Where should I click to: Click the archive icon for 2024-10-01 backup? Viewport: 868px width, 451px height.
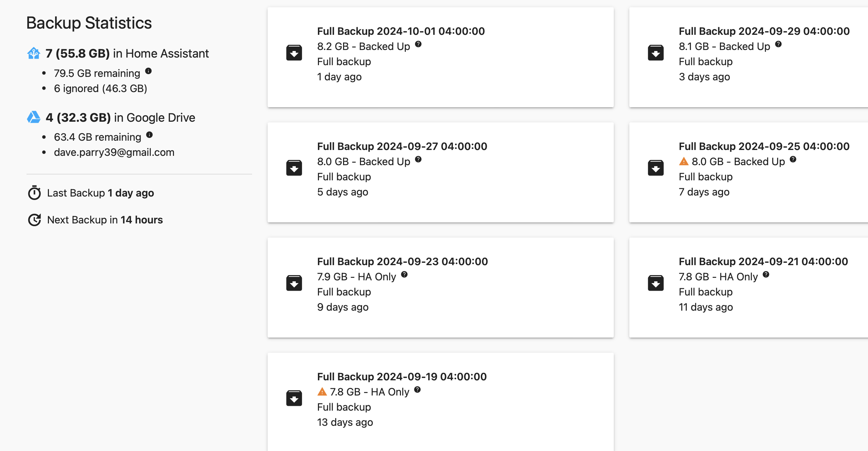tap(294, 53)
